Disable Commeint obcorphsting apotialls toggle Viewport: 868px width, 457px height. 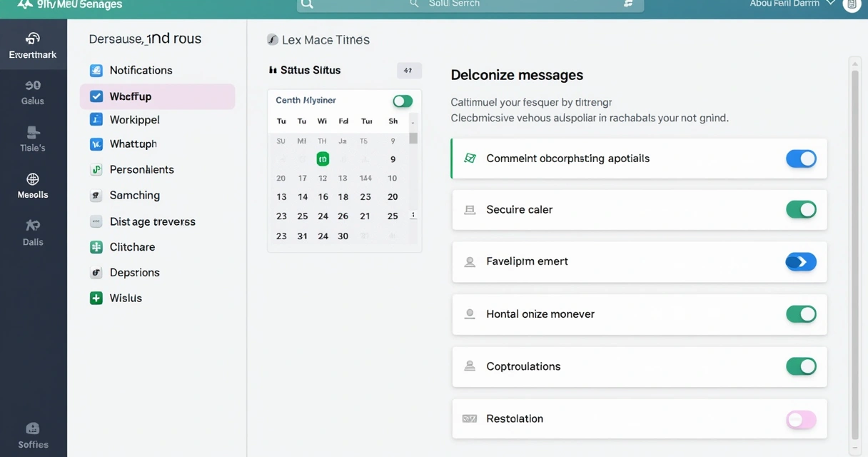(x=801, y=159)
